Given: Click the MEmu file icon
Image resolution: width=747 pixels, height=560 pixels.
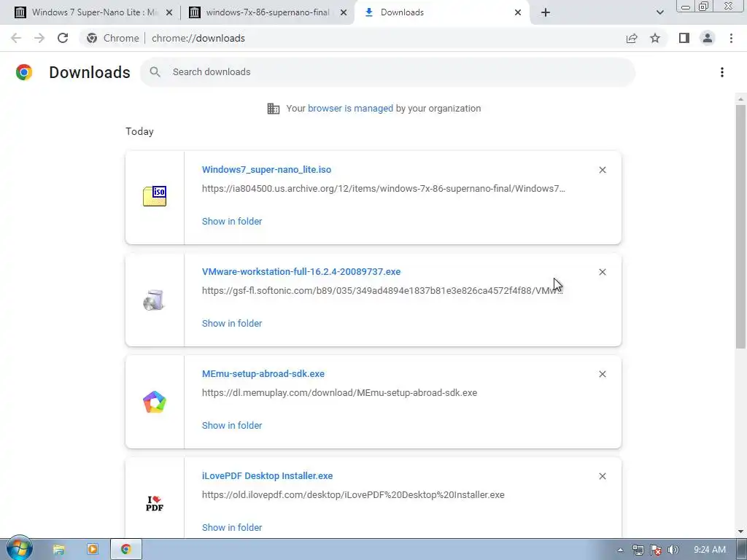Looking at the screenshot, I should [x=155, y=402].
